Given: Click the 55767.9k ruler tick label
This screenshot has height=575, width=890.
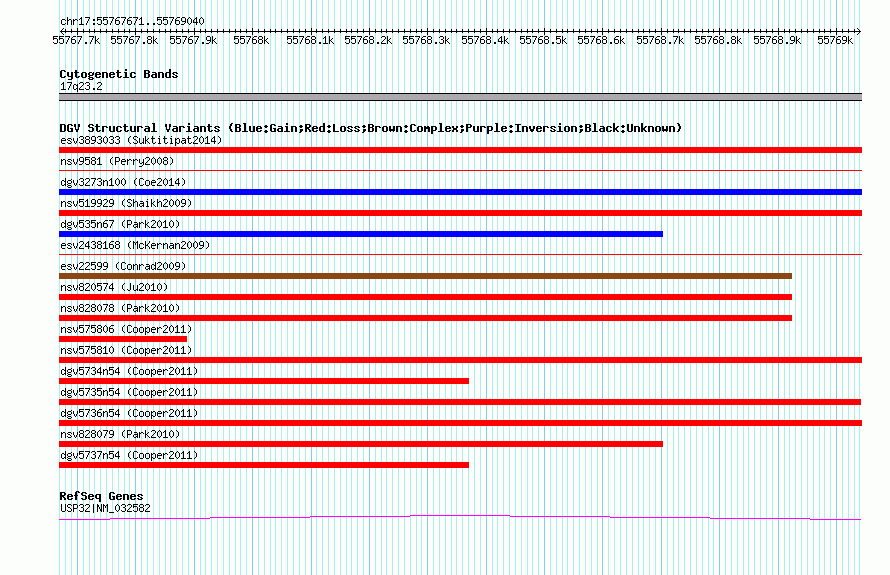Looking at the screenshot, I should coord(193,40).
